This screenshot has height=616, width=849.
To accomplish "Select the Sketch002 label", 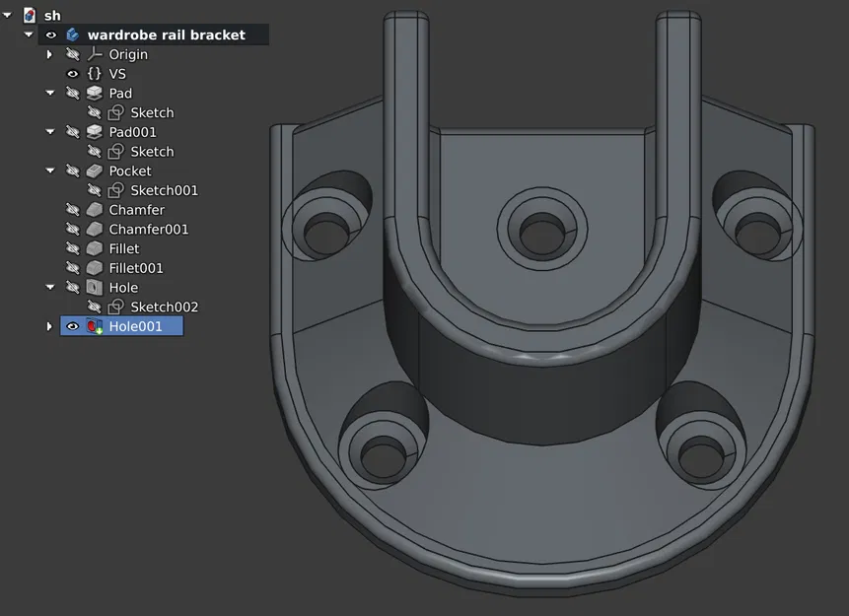I will [164, 307].
